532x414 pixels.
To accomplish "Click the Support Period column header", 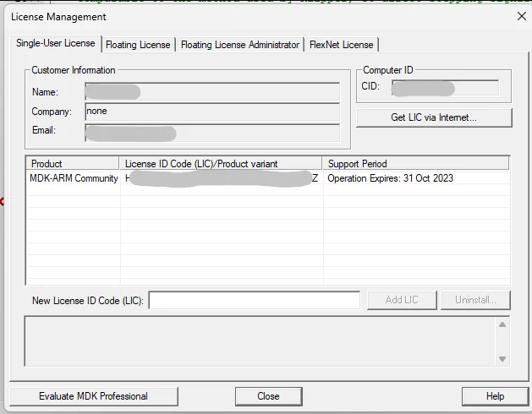I will point(415,163).
